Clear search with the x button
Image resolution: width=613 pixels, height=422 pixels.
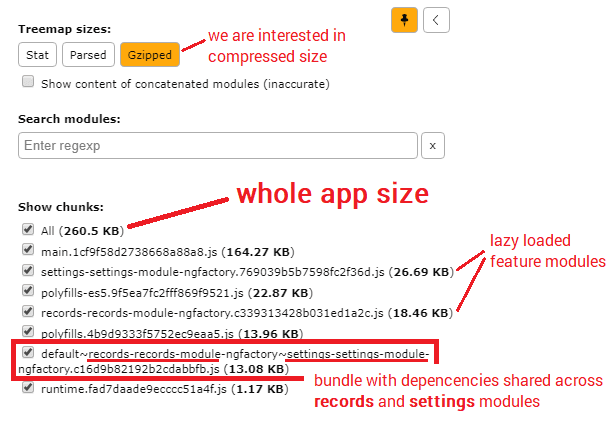click(433, 145)
